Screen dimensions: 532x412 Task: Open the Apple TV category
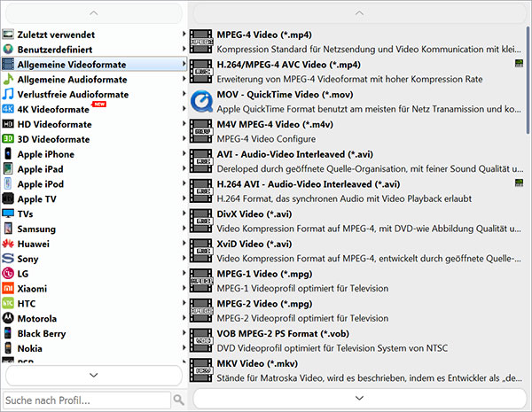tap(94, 198)
